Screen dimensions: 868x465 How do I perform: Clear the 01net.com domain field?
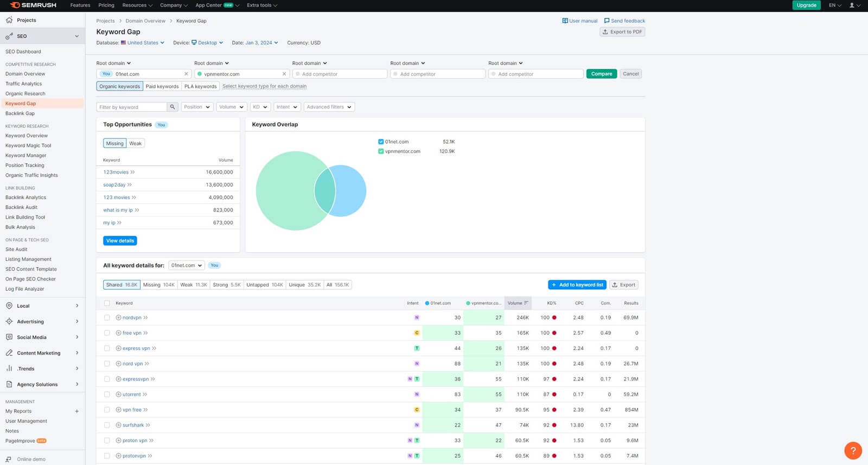pyautogui.click(x=186, y=74)
